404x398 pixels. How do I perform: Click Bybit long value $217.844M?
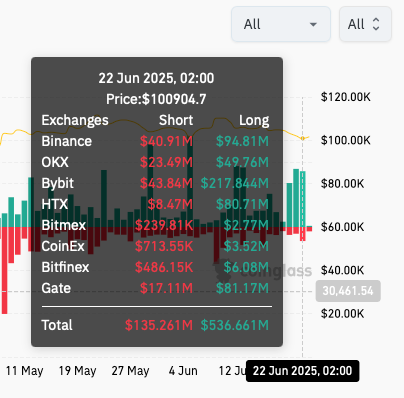[x=235, y=183]
